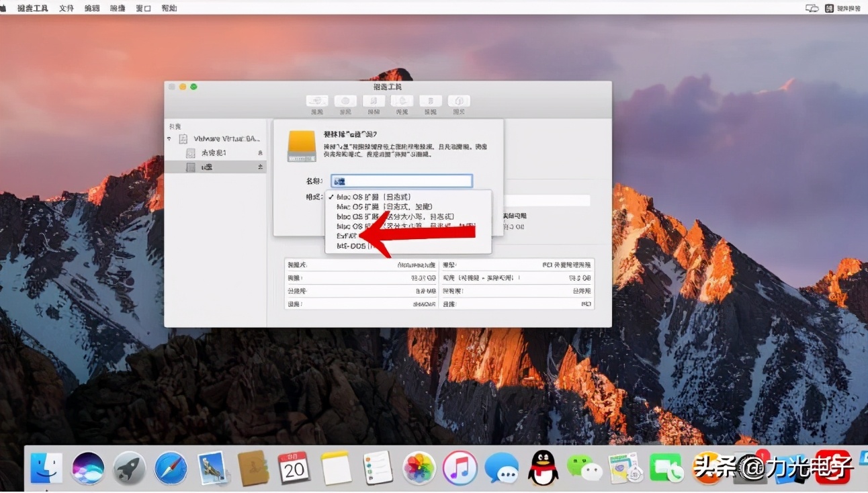Open the Info toolbar icon
The image size is (868, 493).
click(459, 101)
